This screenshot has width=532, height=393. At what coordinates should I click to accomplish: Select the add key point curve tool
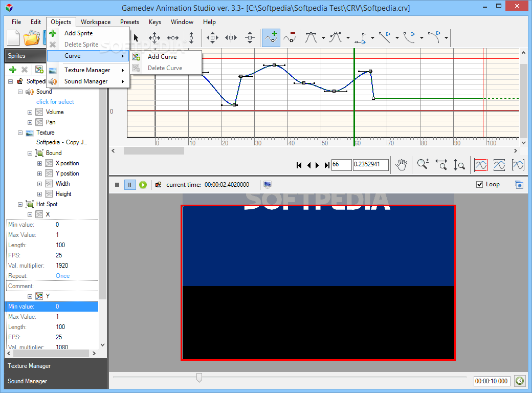[271, 38]
